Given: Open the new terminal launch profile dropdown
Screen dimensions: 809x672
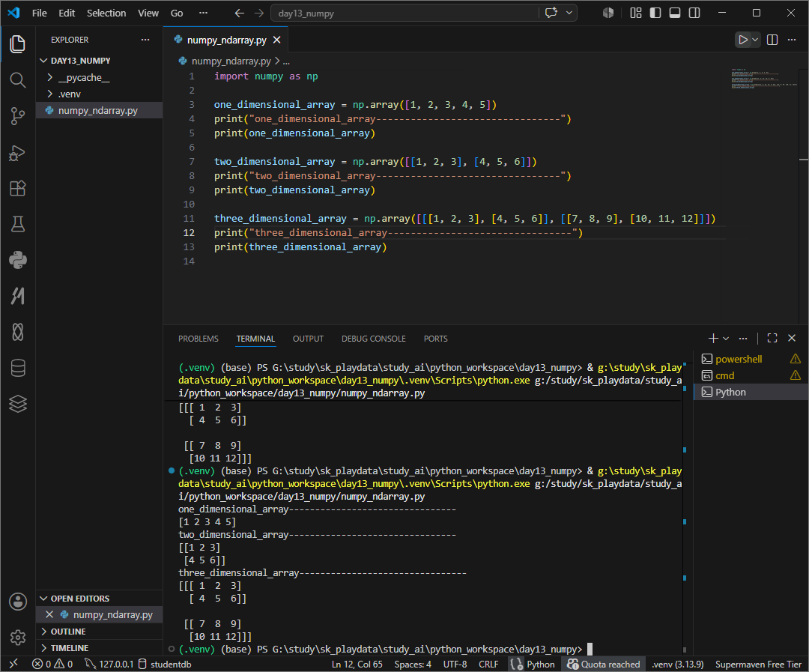Looking at the screenshot, I should 726,338.
